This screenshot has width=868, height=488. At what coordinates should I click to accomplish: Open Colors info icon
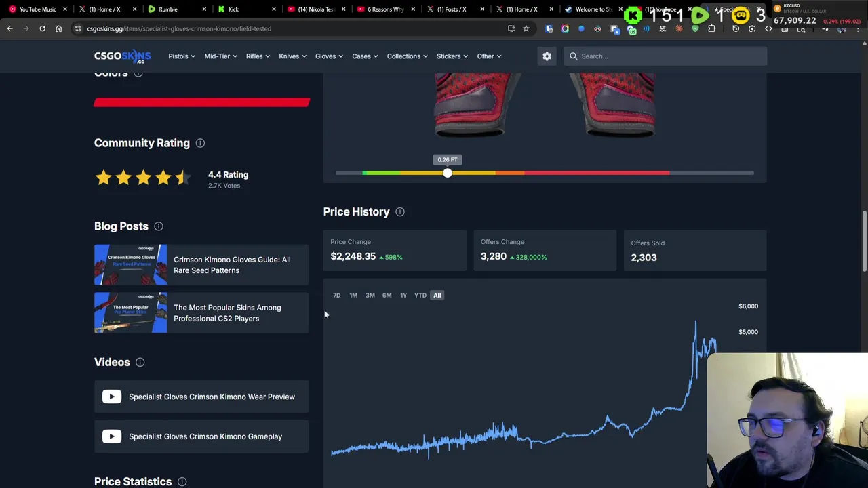click(x=138, y=73)
